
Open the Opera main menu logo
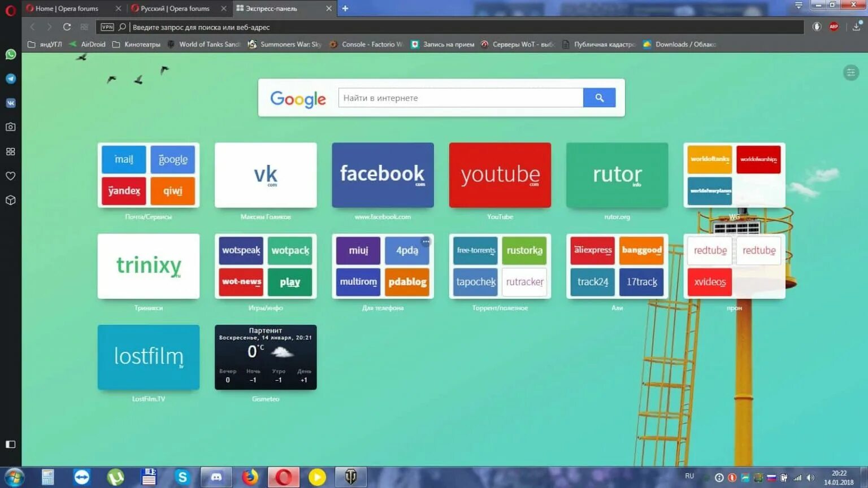pos(10,10)
